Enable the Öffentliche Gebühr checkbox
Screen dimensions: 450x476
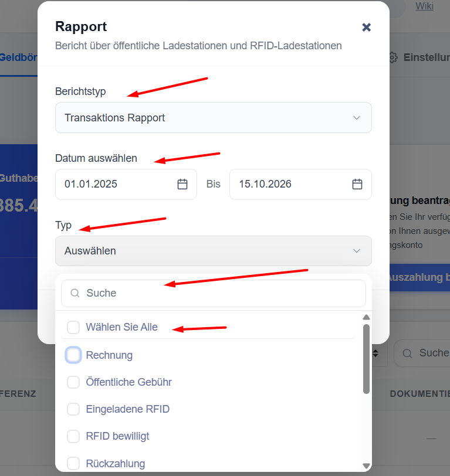(x=73, y=382)
